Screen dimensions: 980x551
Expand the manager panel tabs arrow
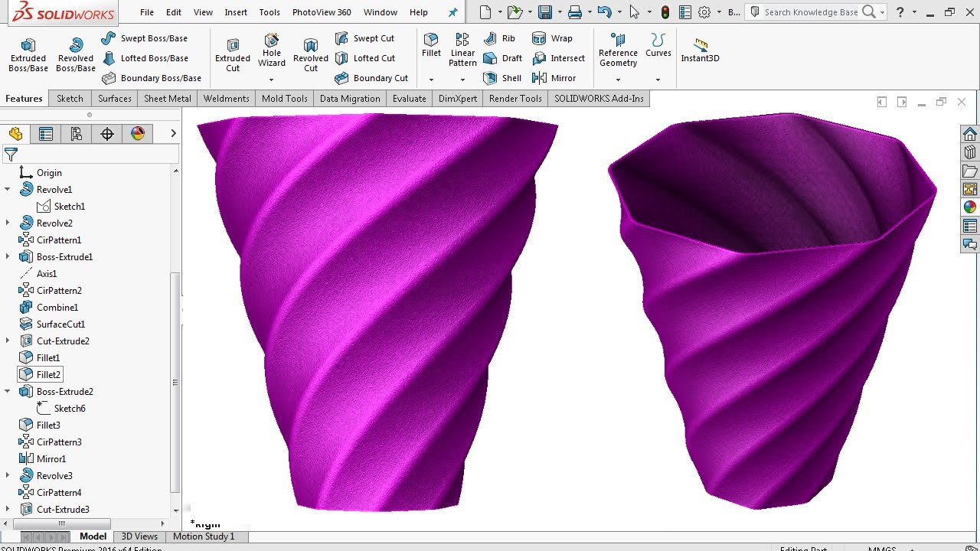pos(173,133)
